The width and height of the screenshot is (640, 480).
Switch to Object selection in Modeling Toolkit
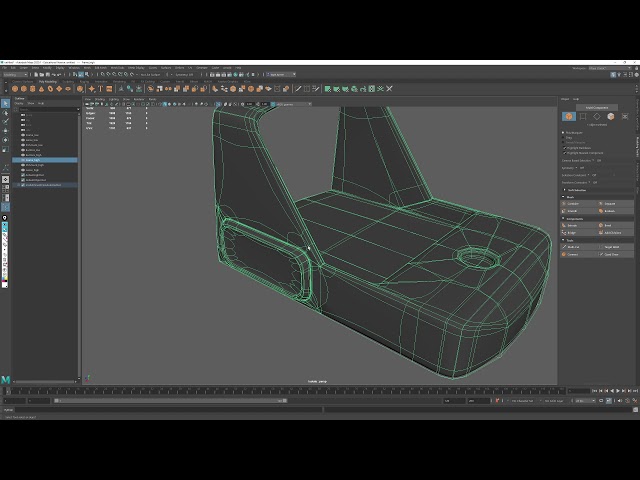click(x=569, y=116)
